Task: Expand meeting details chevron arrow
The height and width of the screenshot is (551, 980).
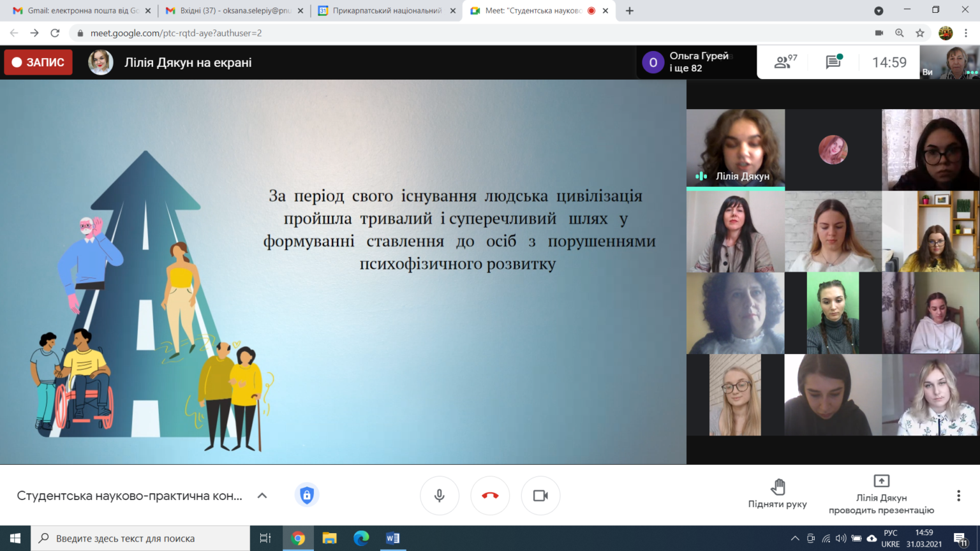Action: point(262,496)
